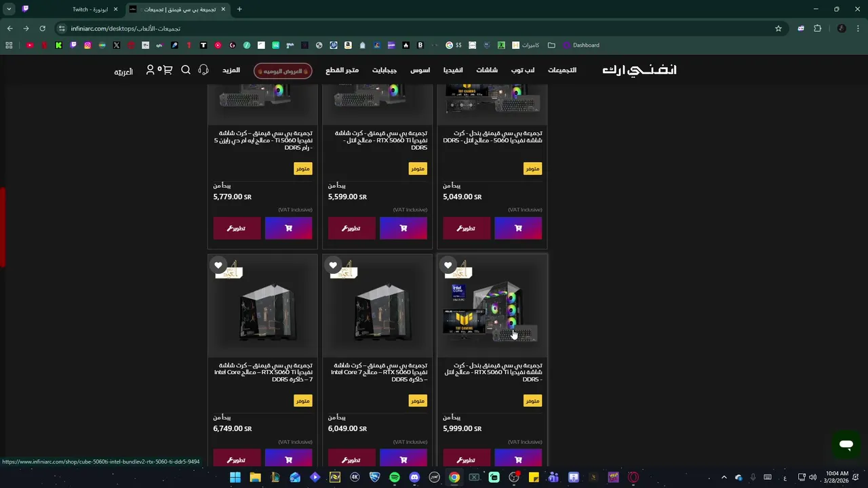Image resolution: width=868 pixels, height=488 pixels.
Task: Add the 5,049.00 SR PC to cart
Action: [x=518, y=228]
